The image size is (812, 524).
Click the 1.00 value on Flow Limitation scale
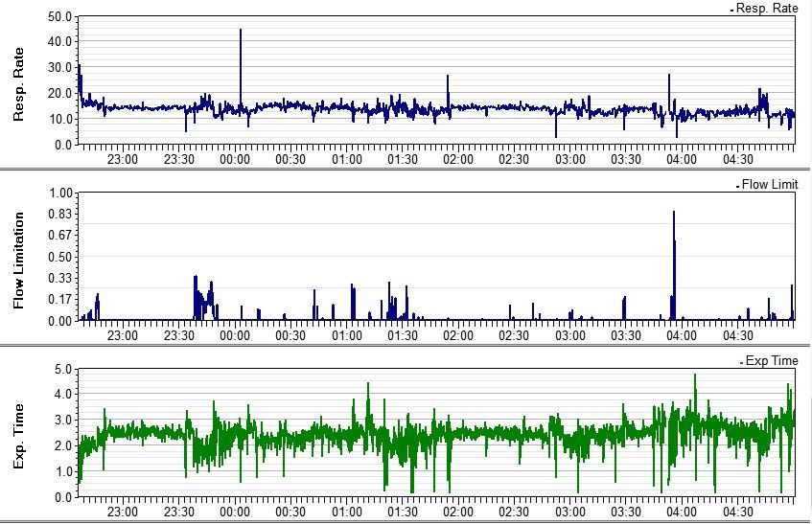(x=59, y=193)
